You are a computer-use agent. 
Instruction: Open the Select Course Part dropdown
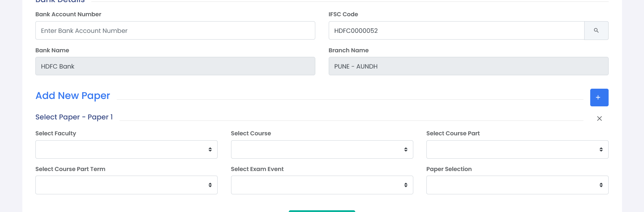pos(517,149)
